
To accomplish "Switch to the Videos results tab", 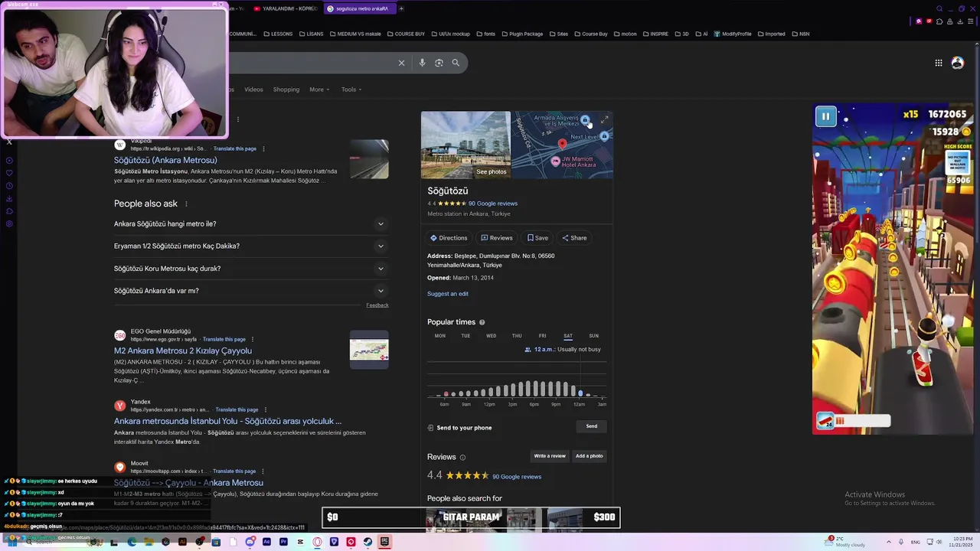I will 253,90.
